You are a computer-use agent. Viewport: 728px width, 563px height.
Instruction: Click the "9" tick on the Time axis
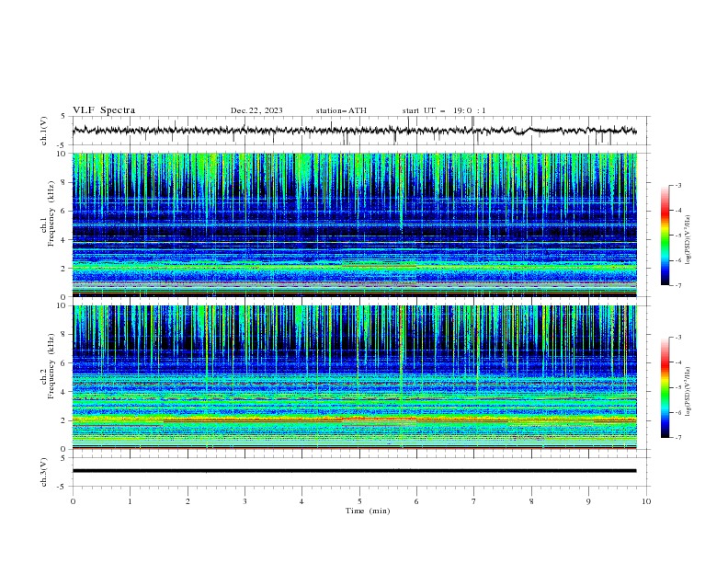tap(588, 501)
